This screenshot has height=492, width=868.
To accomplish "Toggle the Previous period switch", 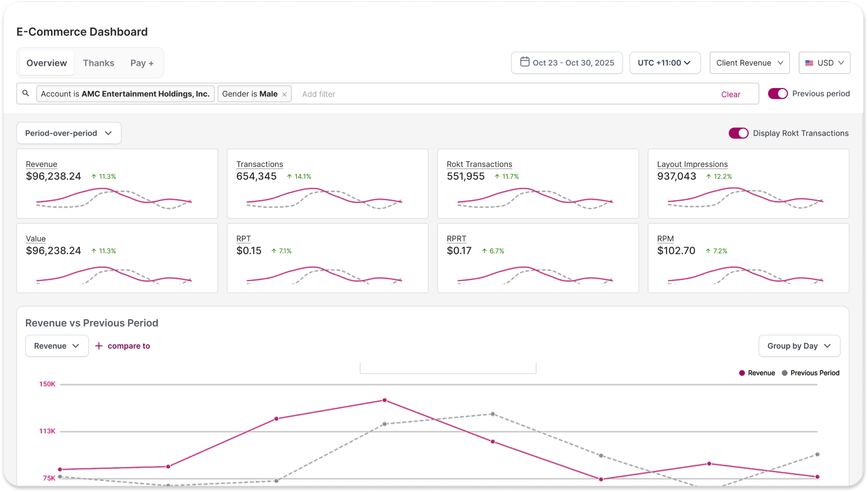I will [x=777, y=93].
